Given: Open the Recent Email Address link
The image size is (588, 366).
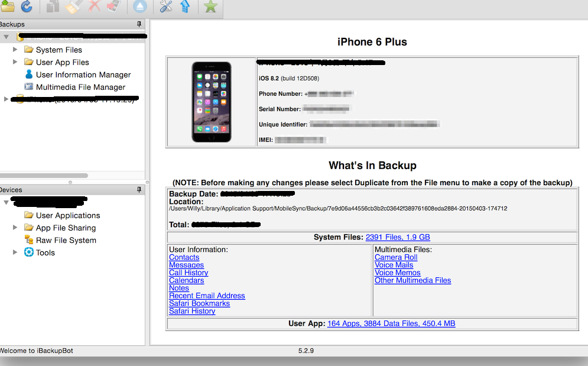Looking at the screenshot, I should pos(207,296).
